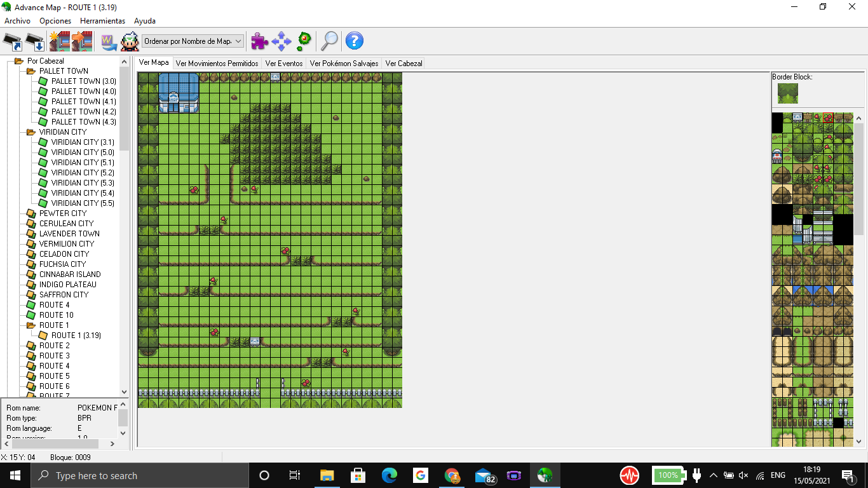868x488 pixels.
Task: Click the magnifying glass toolbar icon
Action: pos(329,41)
